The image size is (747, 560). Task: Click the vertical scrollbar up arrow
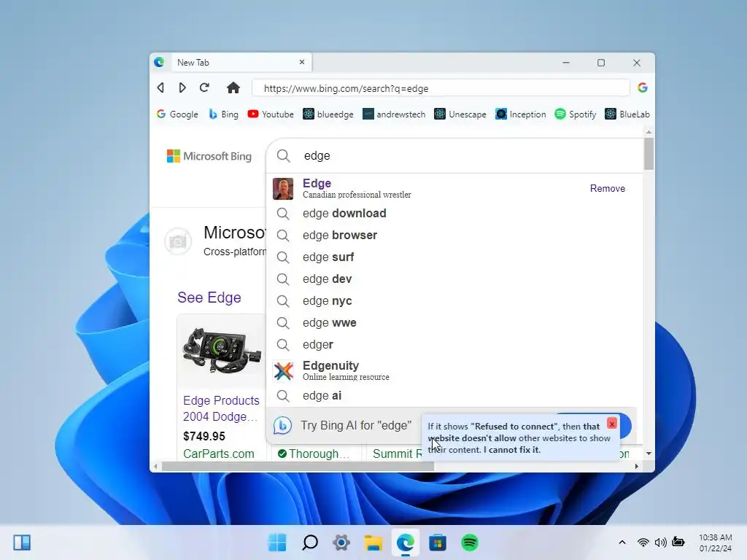point(649,131)
